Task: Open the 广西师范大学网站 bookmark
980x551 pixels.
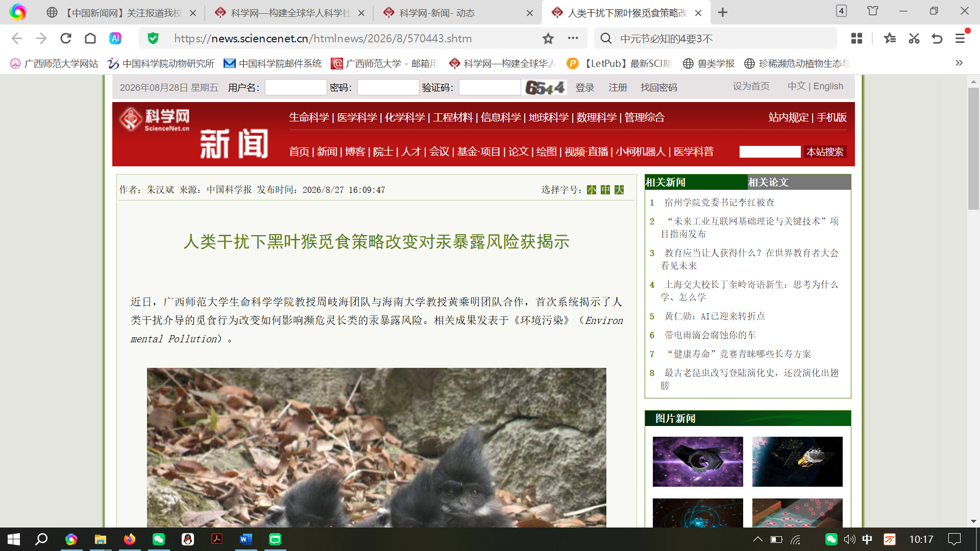Action: pyautogui.click(x=54, y=63)
